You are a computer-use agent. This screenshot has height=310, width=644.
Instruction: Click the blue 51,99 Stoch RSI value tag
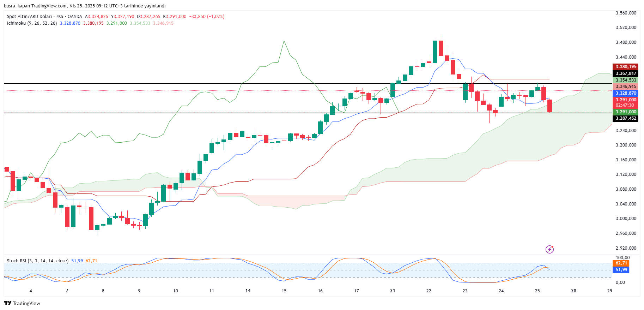(x=621, y=270)
